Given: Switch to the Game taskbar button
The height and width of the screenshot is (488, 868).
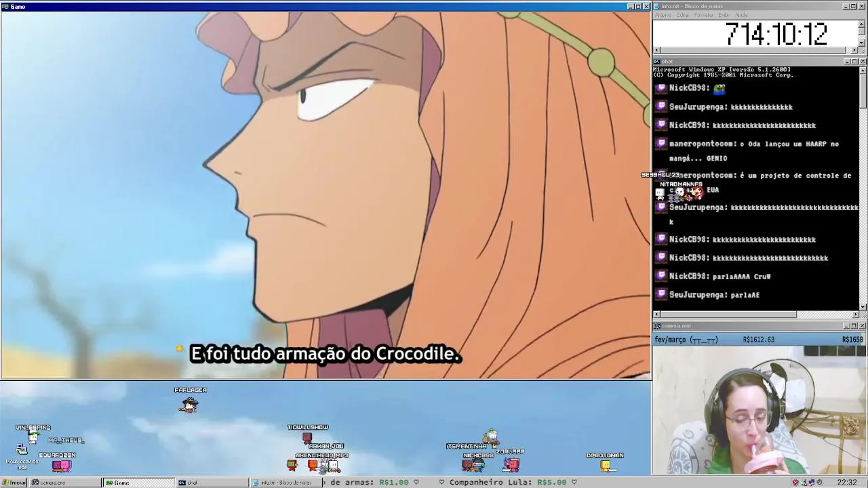Looking at the screenshot, I should [138, 483].
